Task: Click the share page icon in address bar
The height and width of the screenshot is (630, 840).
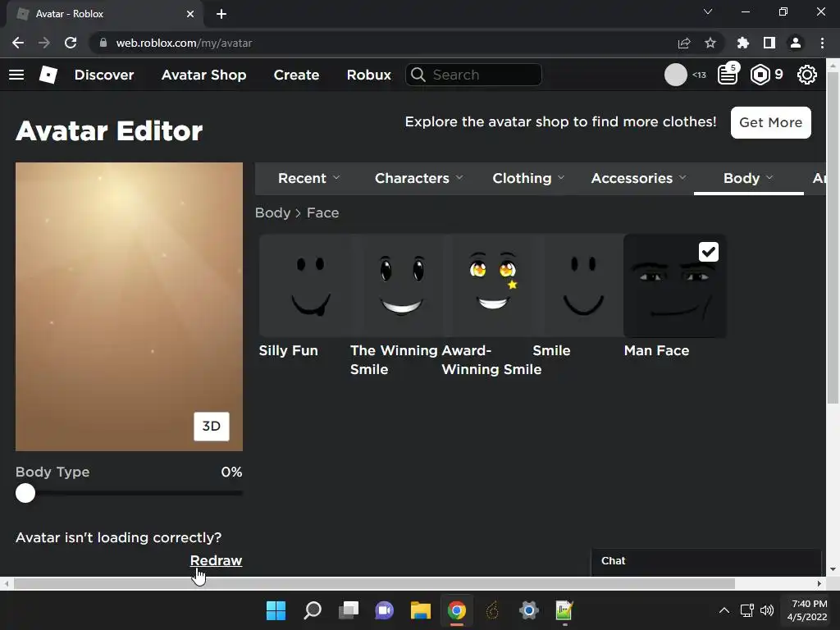Action: pyautogui.click(x=684, y=43)
